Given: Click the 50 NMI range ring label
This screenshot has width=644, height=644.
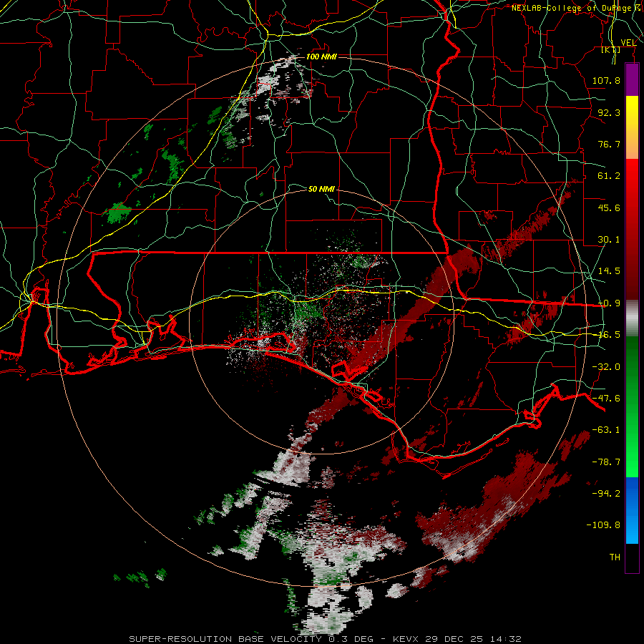Looking at the screenshot, I should click(321, 190).
